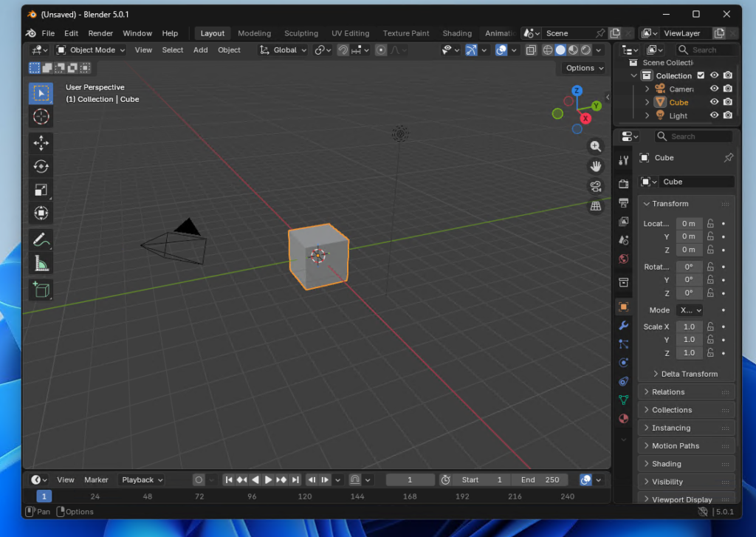Click the Options button in viewport
This screenshot has height=537, width=756.
[584, 68]
